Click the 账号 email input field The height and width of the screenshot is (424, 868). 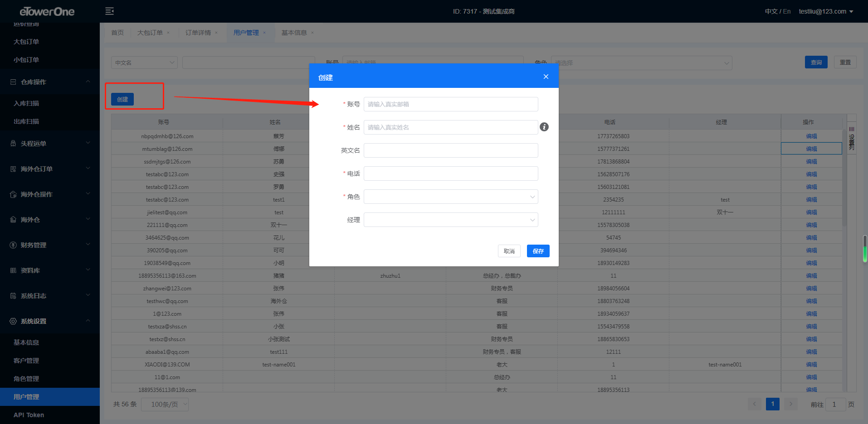pos(451,104)
